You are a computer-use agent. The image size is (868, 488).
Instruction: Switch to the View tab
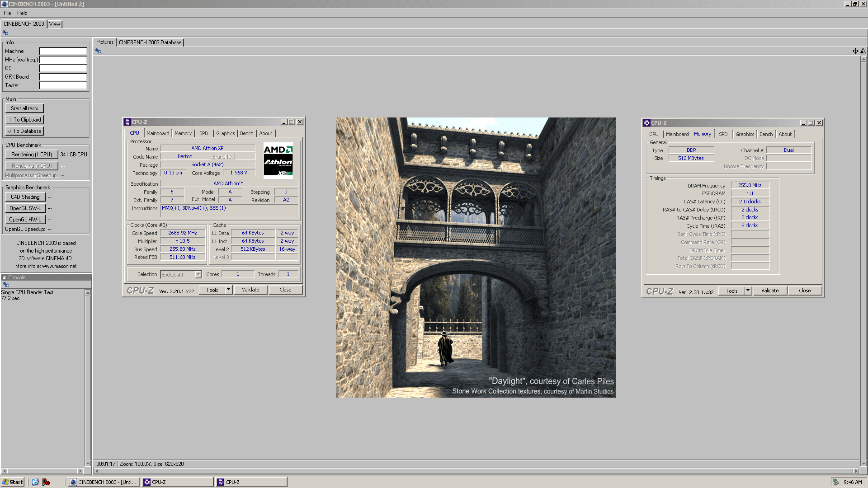click(x=55, y=24)
